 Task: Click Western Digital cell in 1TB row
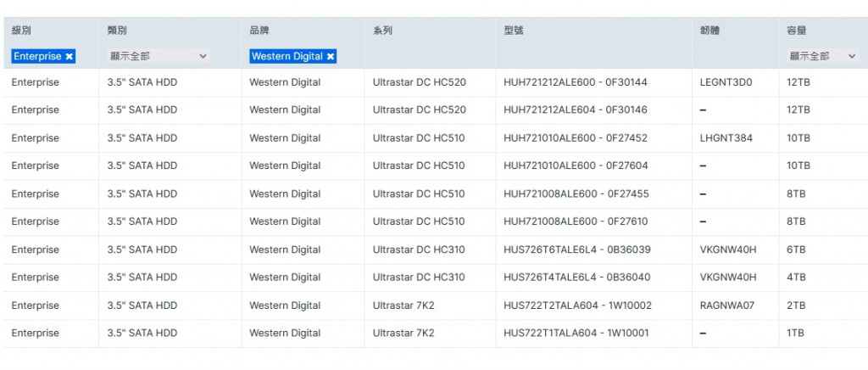pos(285,333)
